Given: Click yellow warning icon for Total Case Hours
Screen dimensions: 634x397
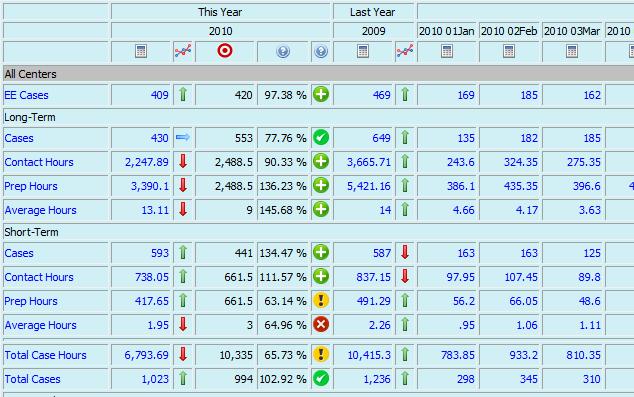Looking at the screenshot, I should [321, 354].
